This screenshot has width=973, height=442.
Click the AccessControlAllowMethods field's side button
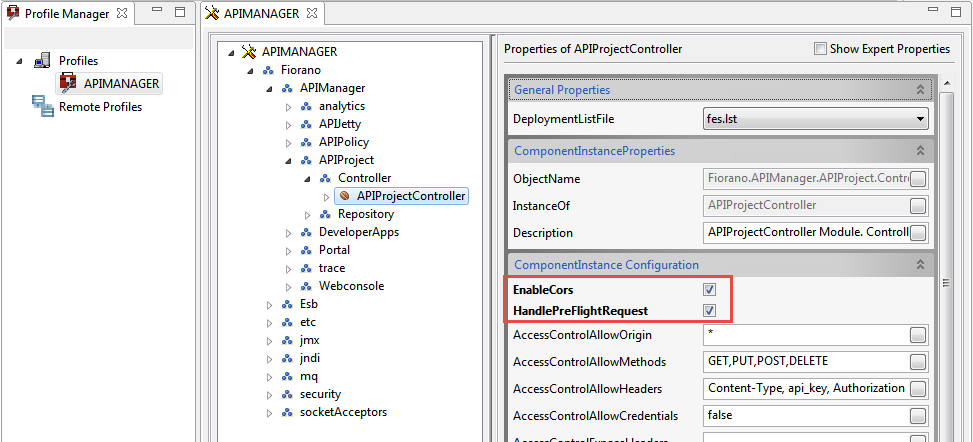pyautogui.click(x=918, y=362)
